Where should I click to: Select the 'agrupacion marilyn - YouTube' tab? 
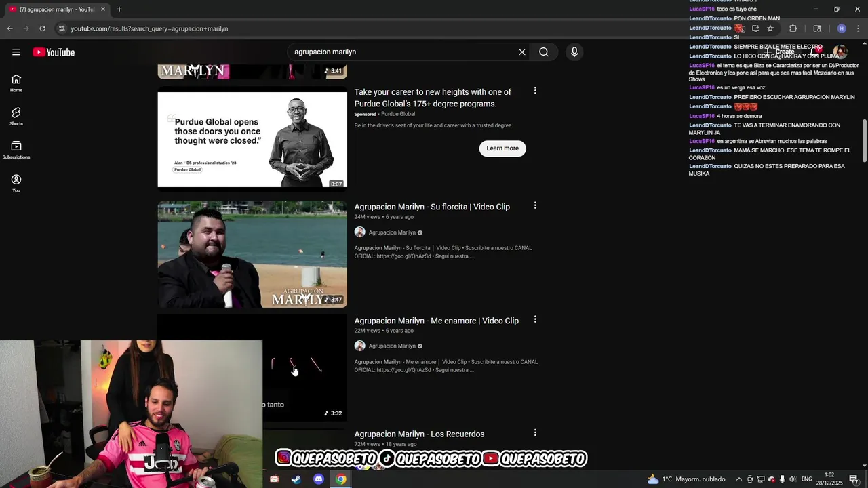57,9
